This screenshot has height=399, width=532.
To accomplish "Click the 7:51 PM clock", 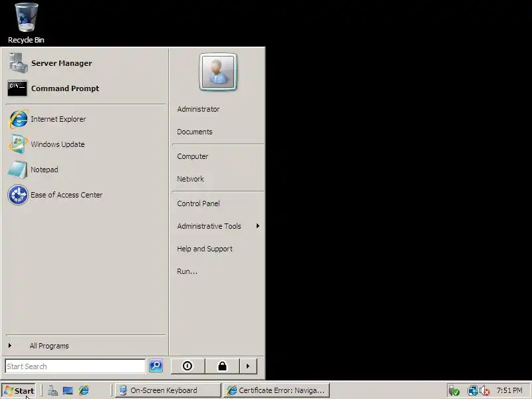I will pyautogui.click(x=509, y=390).
